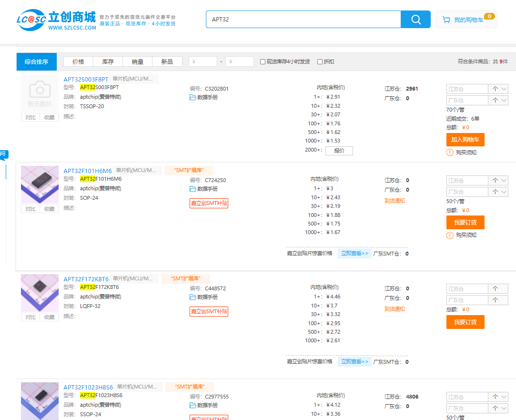
Task: Click the maximum price input
Action: point(240,61)
